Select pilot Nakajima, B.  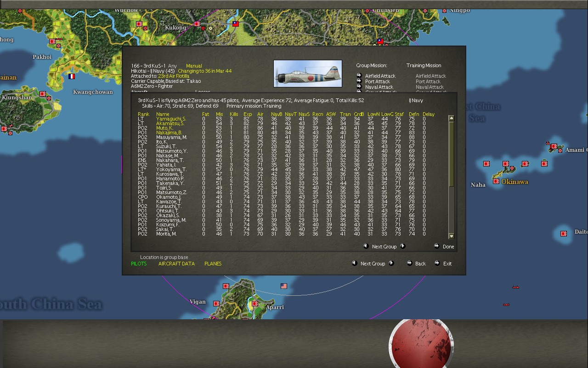(x=169, y=132)
